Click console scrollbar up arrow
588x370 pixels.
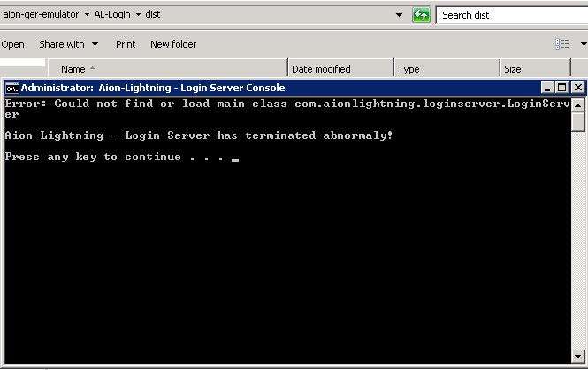(578, 105)
